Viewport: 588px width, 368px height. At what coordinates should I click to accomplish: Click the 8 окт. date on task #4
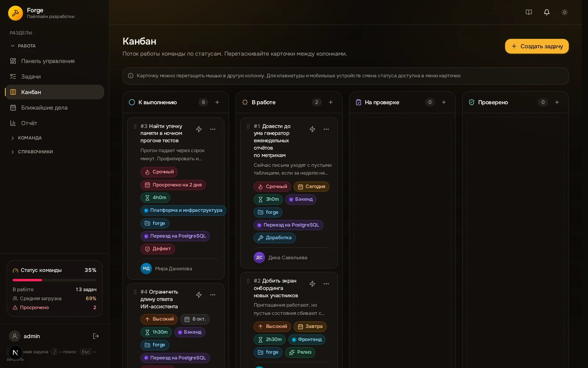(195, 319)
